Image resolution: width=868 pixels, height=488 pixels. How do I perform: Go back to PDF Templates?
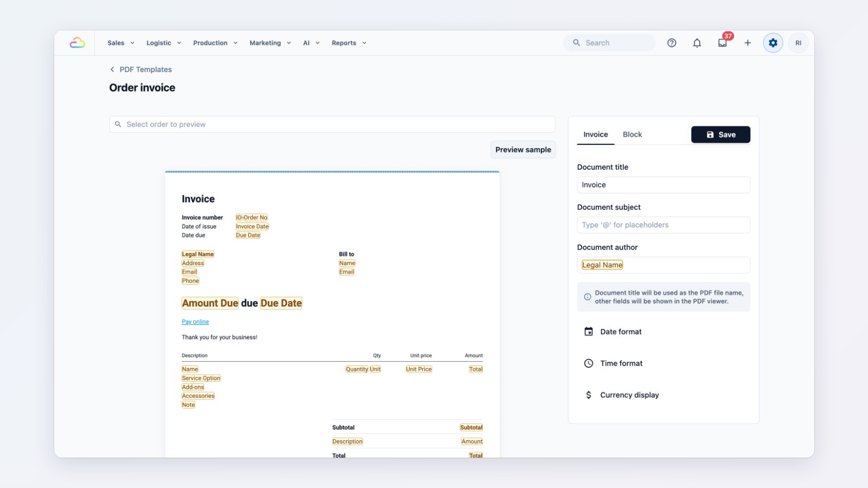coord(145,69)
